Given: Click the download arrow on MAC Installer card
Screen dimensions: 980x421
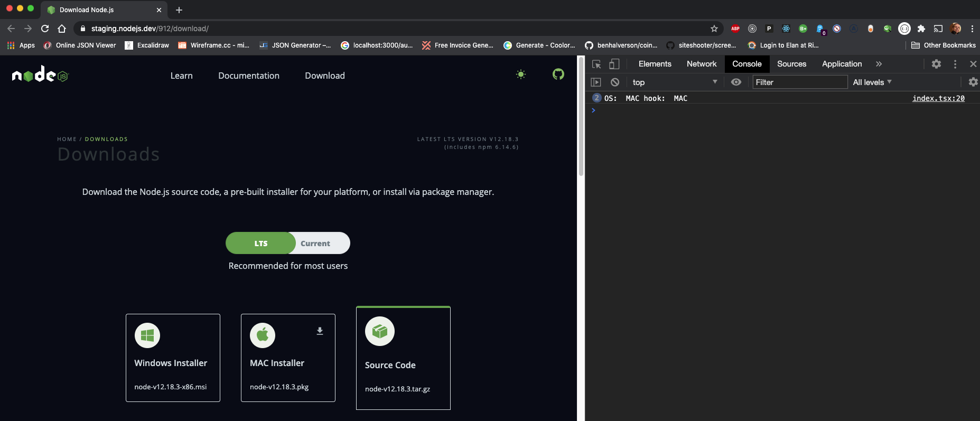Looking at the screenshot, I should coord(320,331).
